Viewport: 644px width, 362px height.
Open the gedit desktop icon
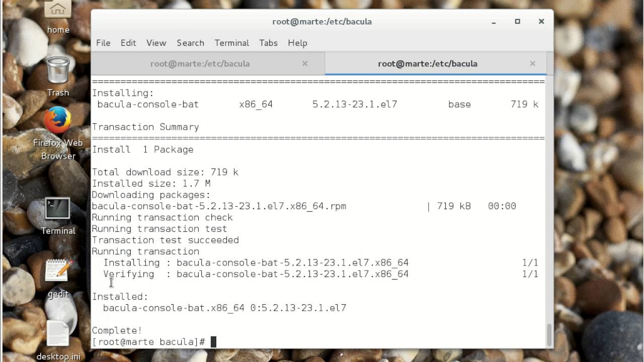click(58, 278)
